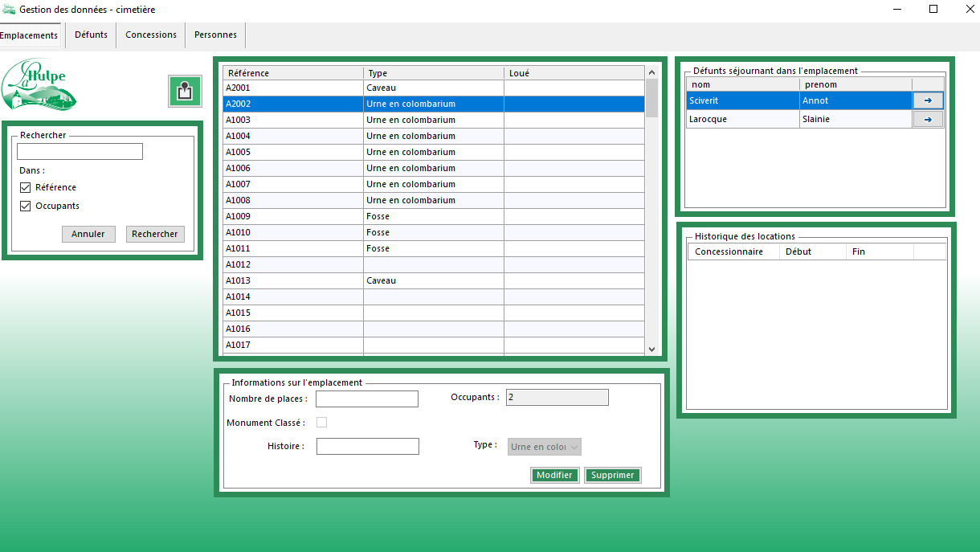
Task: Click arrow button next to Sciverit Annot
Action: point(928,100)
